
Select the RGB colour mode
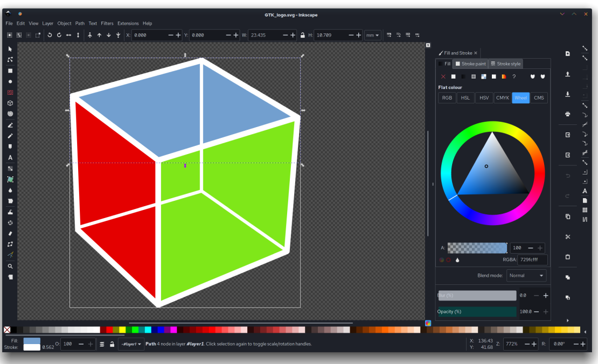tap(447, 97)
